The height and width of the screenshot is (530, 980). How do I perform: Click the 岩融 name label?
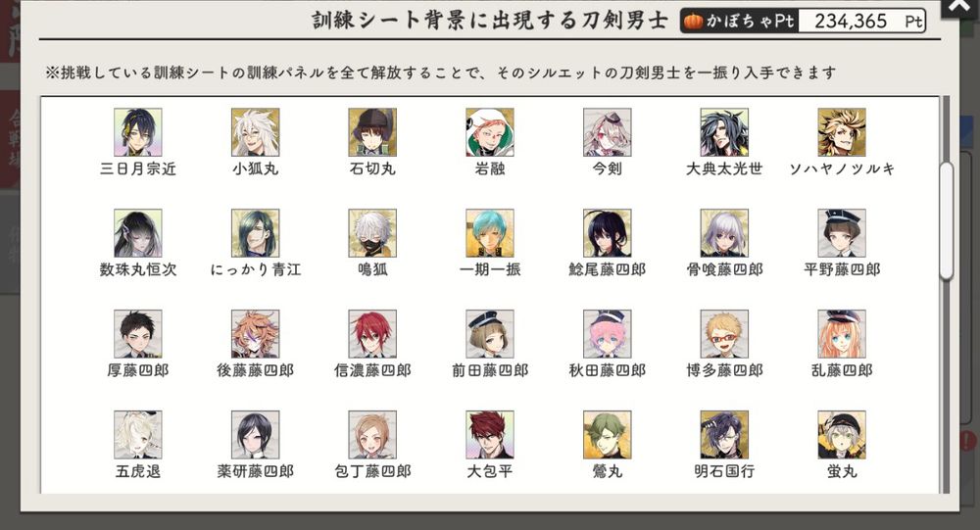click(490, 169)
